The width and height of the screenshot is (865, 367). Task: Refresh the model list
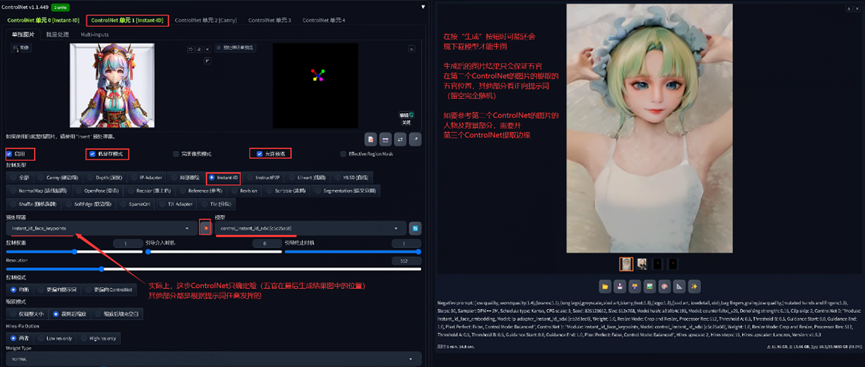tap(415, 227)
